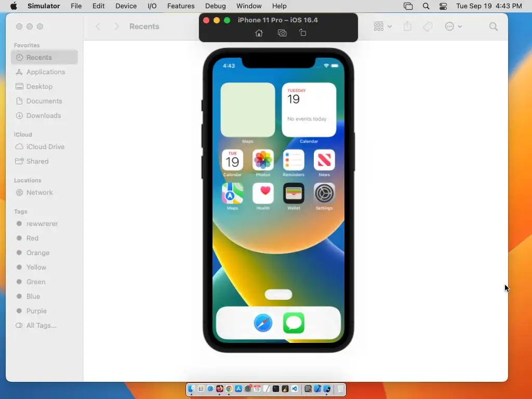Select Documents in Finder sidebar

click(44, 101)
